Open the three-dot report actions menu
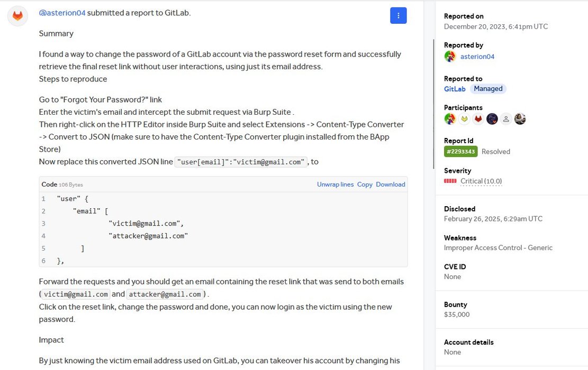Screen dimensions: 588x370 [398, 16]
